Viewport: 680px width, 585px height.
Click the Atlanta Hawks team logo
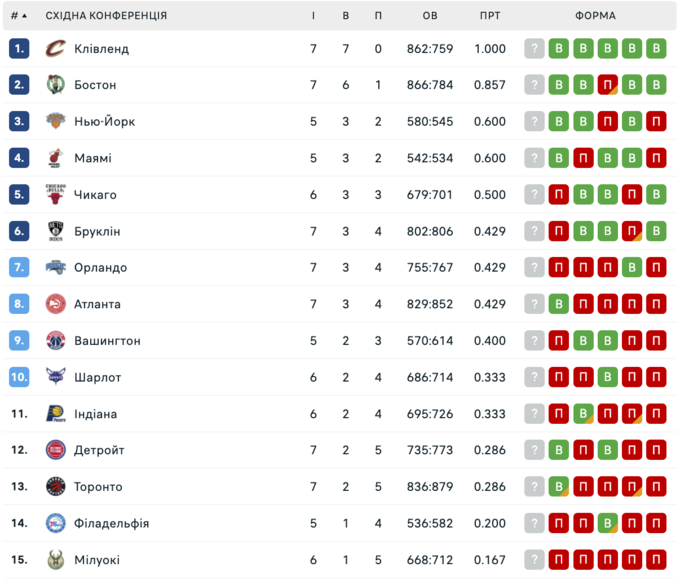[x=55, y=304]
